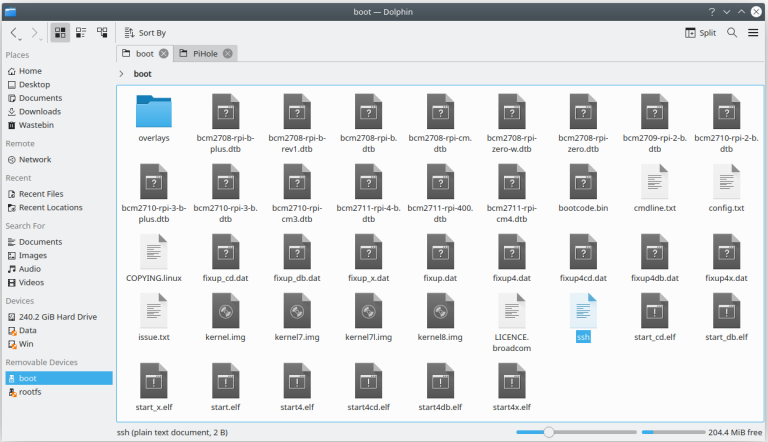Select the fixup_cd.dat file icon

(x=225, y=252)
